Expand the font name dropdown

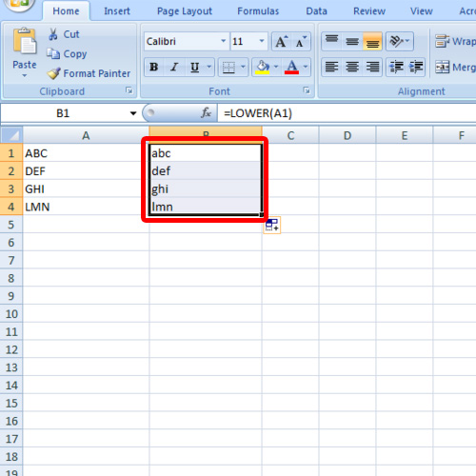[224, 41]
